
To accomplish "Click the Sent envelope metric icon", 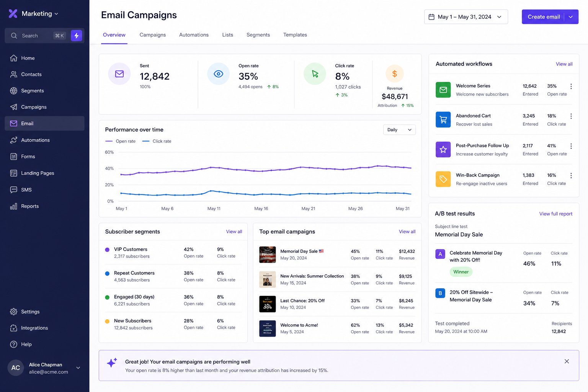I will (x=119, y=74).
